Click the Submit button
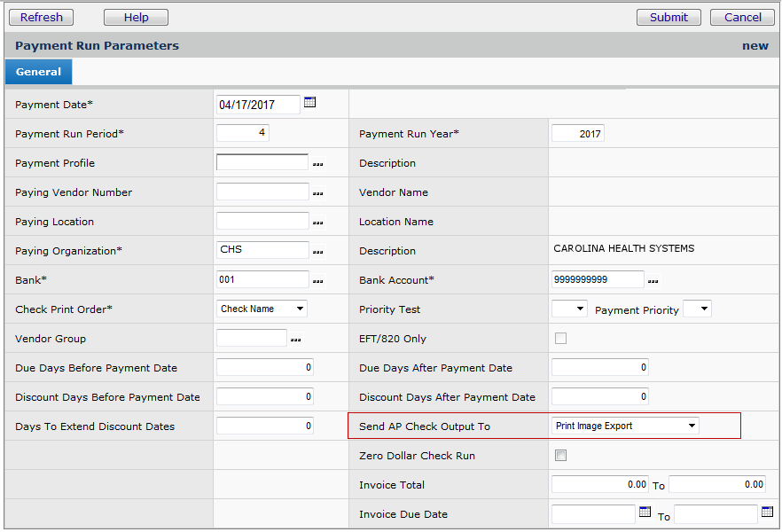Image resolution: width=782 pixels, height=532 pixels. click(669, 17)
